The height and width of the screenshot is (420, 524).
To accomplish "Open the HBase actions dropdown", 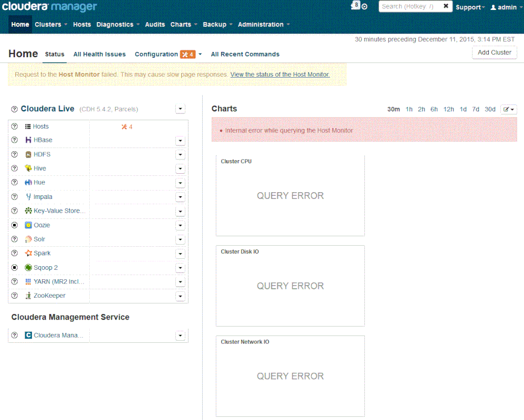I will [180, 141].
